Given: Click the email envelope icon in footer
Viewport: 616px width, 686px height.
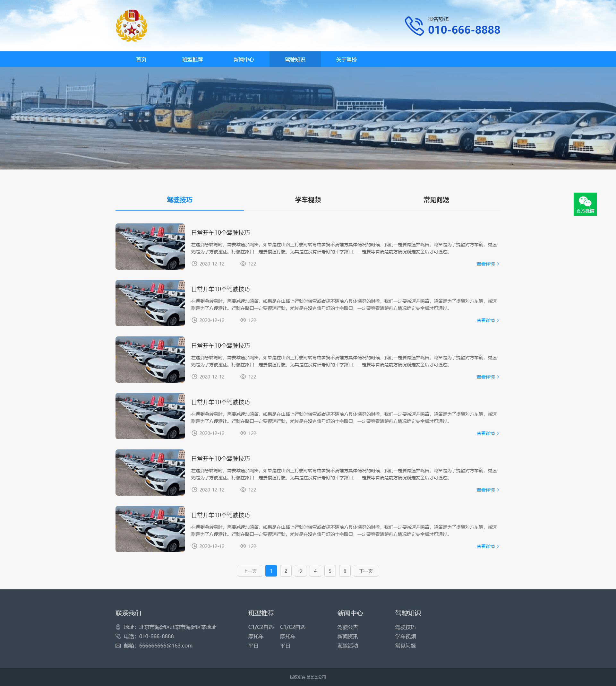Looking at the screenshot, I should tap(118, 646).
